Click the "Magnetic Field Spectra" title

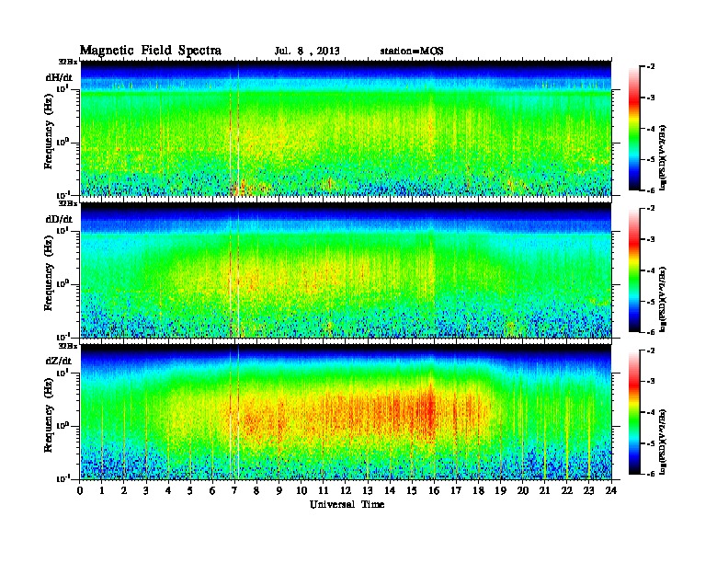[151, 51]
